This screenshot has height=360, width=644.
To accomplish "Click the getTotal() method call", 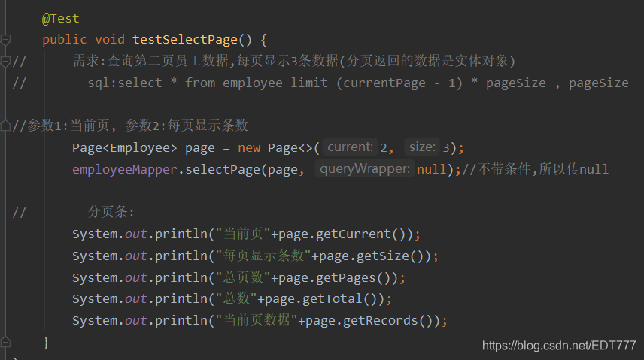I will [x=343, y=299].
